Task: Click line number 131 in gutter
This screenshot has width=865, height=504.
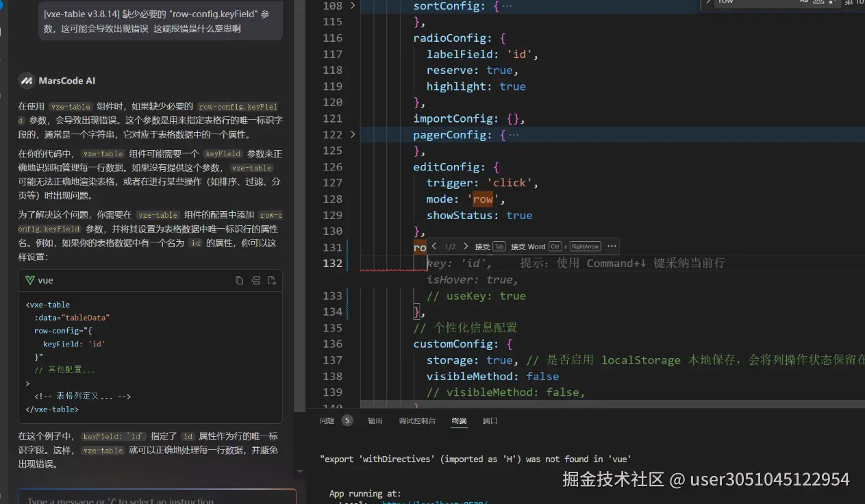Action: coord(332,247)
